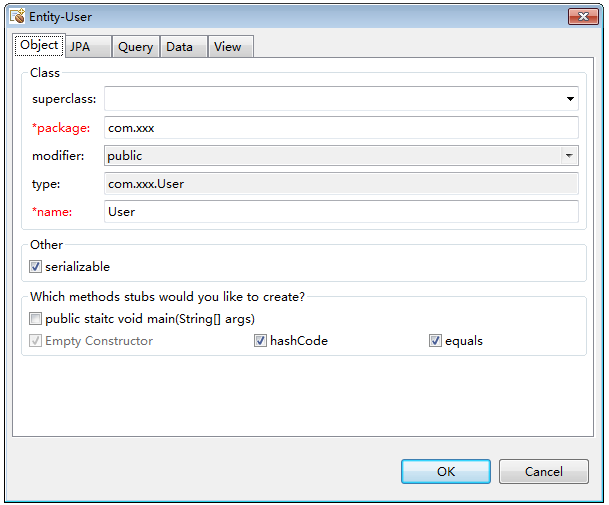Click the red *package: label
The width and height of the screenshot is (609, 505).
61,128
